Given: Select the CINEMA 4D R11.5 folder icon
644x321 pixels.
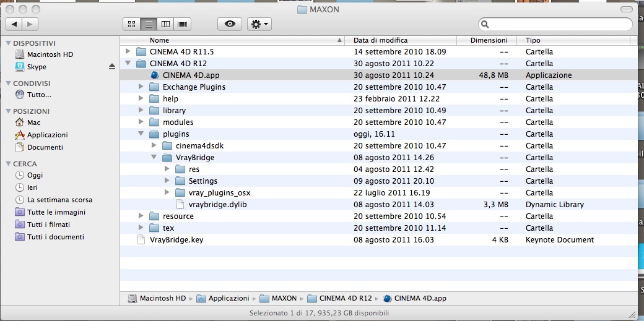Looking at the screenshot, I should pyautogui.click(x=141, y=52).
